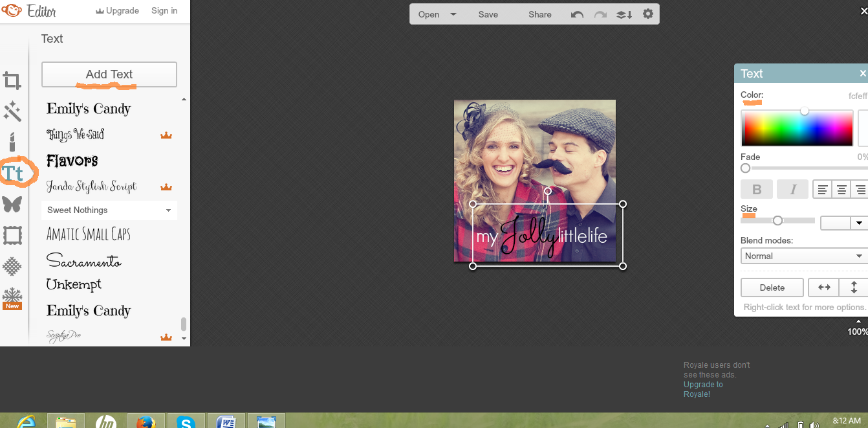Viewport: 868px width, 428px height.
Task: Pick a color from the rainbow spectrum
Action: coord(797,127)
